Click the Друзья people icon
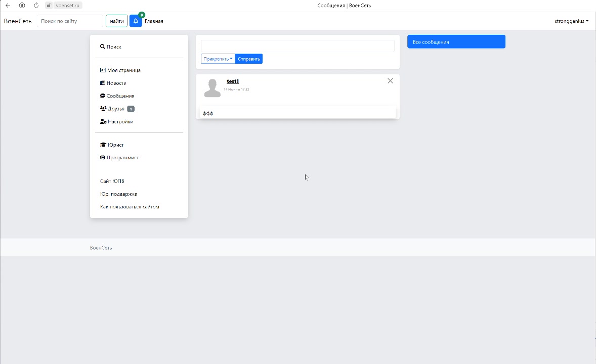596x364 pixels. (x=103, y=109)
